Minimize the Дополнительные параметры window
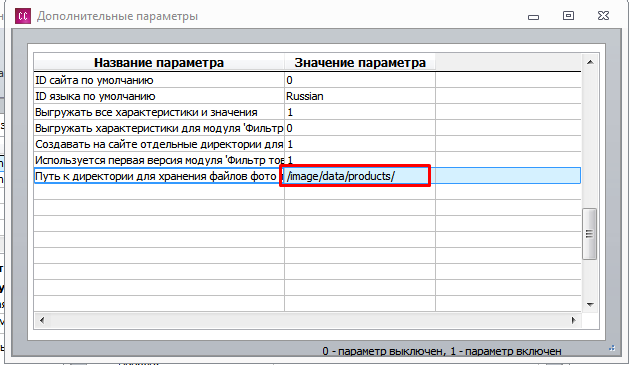Screen dimensions: 629x365 pos(533,17)
